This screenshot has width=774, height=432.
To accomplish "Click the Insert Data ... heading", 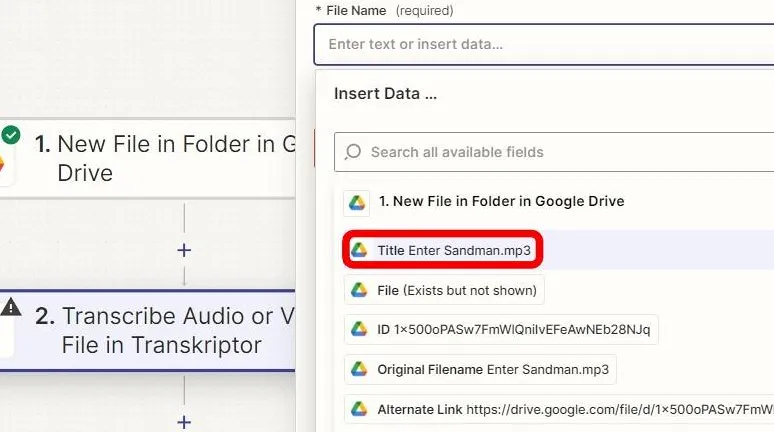I will tap(386, 93).
